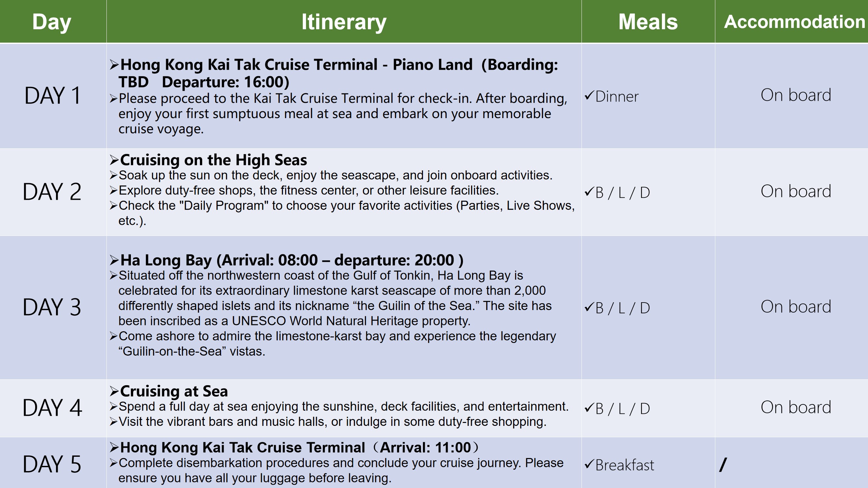Click the arrow bullet before "Please proceed to the Kai Tak"
The height and width of the screenshot is (488, 868).
(114, 99)
